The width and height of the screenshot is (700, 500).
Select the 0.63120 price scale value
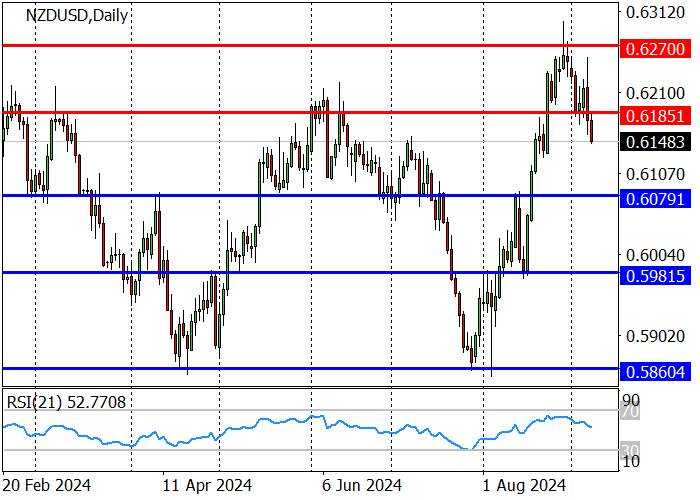point(655,12)
